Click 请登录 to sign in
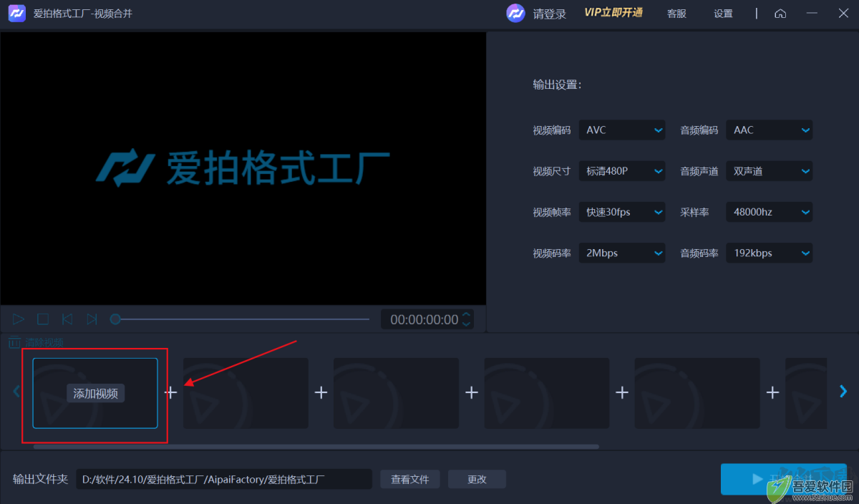This screenshot has height=504, width=859. point(550,14)
